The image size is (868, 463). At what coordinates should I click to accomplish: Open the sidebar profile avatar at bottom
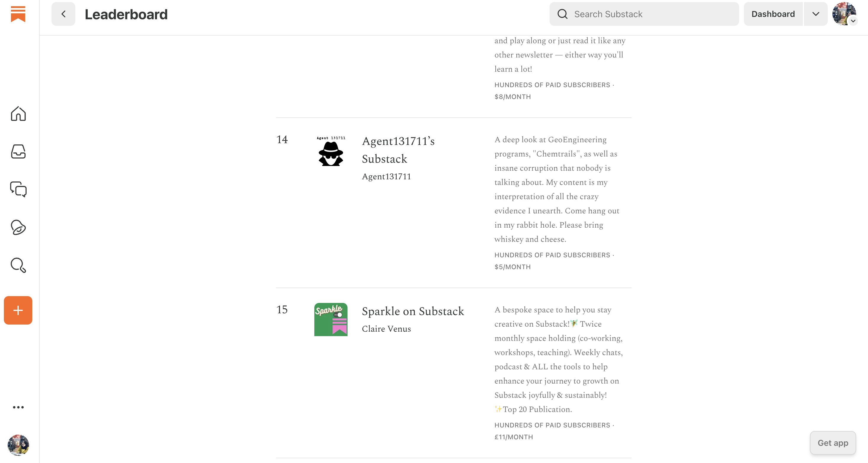18,445
